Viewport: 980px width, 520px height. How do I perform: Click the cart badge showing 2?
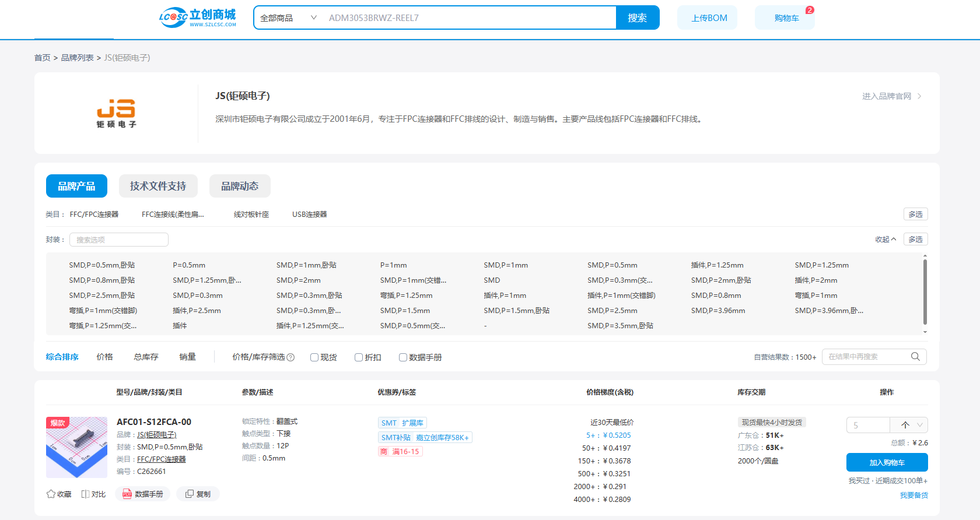click(x=810, y=10)
